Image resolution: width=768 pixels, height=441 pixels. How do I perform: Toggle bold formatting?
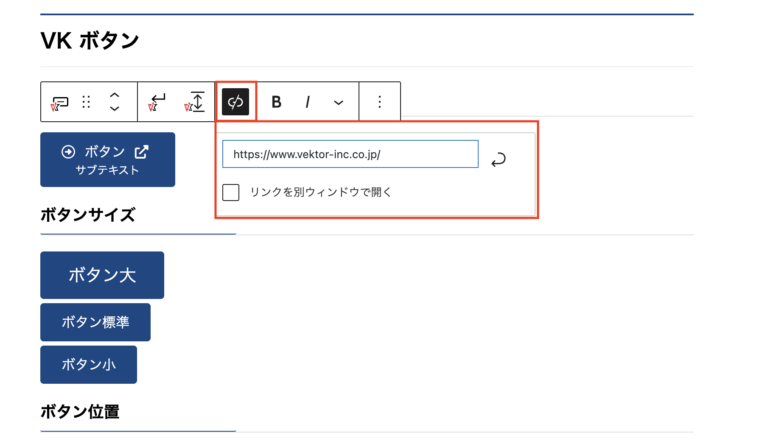pyautogui.click(x=277, y=102)
